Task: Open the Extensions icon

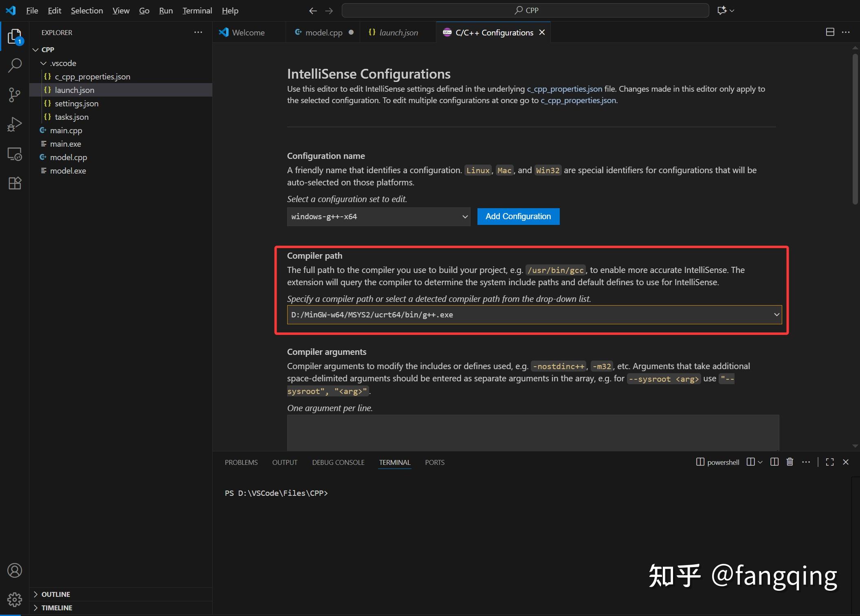Action: coord(15,183)
